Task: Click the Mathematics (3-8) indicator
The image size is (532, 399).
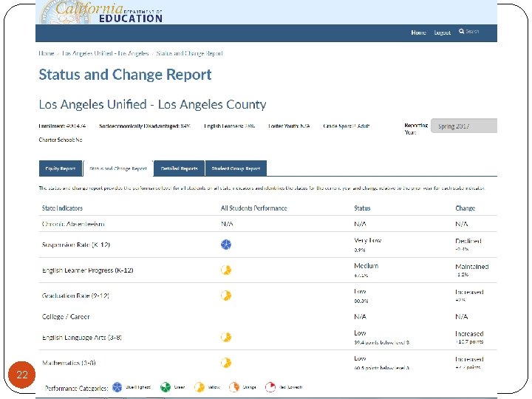Action: point(69,363)
